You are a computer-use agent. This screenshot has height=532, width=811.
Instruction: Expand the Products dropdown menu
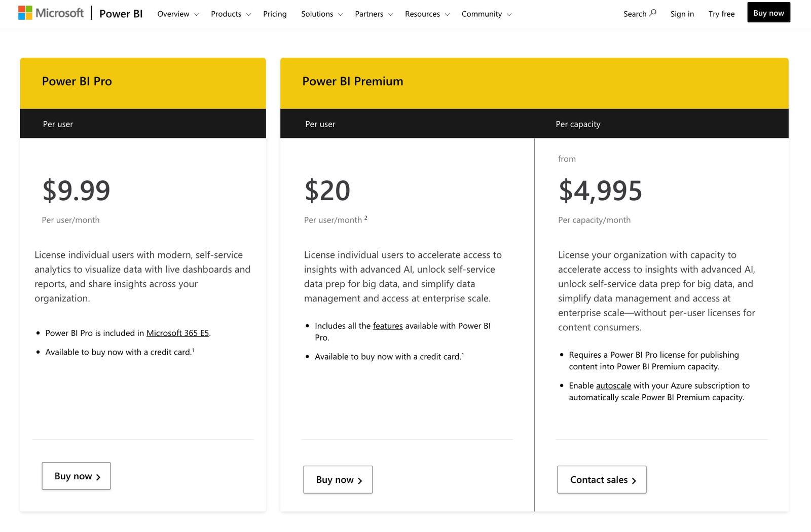tap(226, 14)
